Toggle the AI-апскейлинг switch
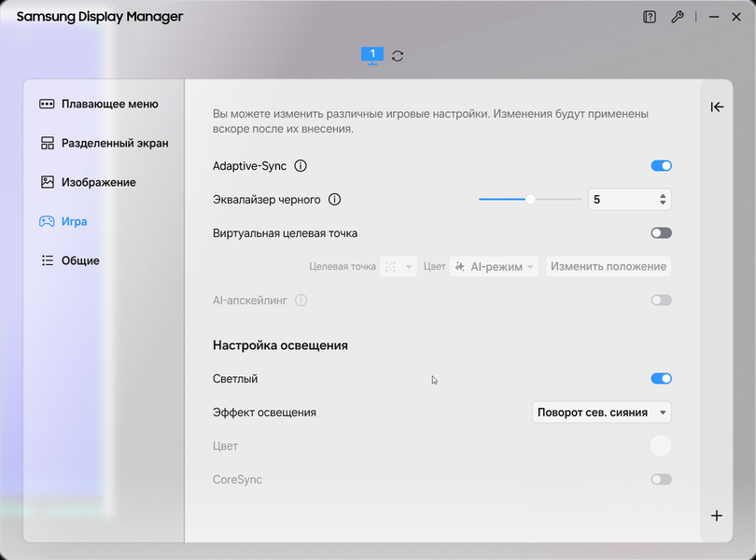756x560 pixels. [x=661, y=300]
